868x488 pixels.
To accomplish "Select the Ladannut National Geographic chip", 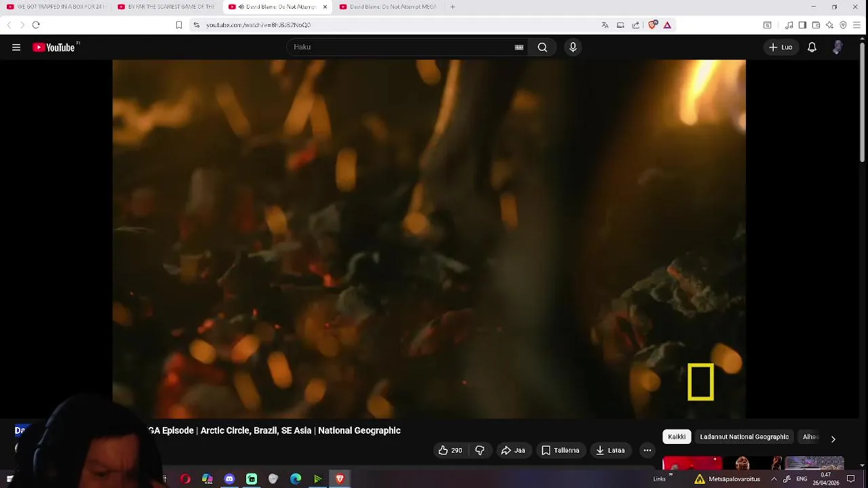I will click(x=744, y=436).
